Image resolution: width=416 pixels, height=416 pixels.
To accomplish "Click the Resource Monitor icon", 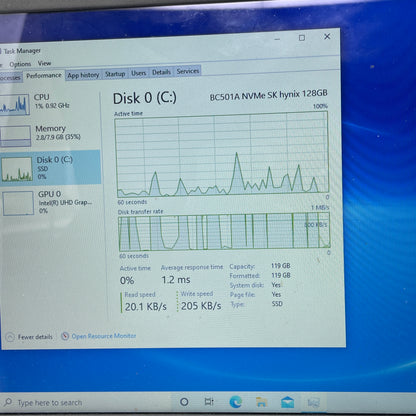I will click(x=65, y=336).
